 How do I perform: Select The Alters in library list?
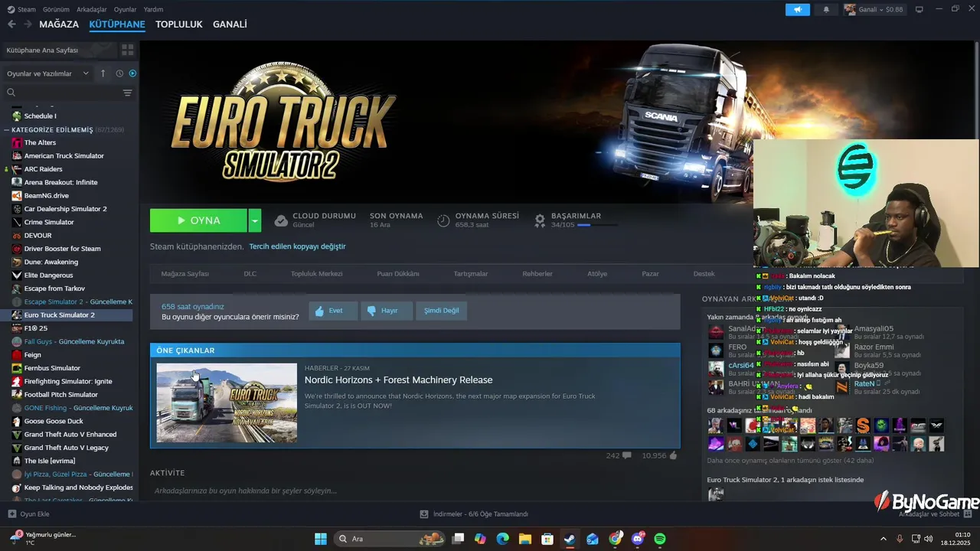click(x=40, y=142)
